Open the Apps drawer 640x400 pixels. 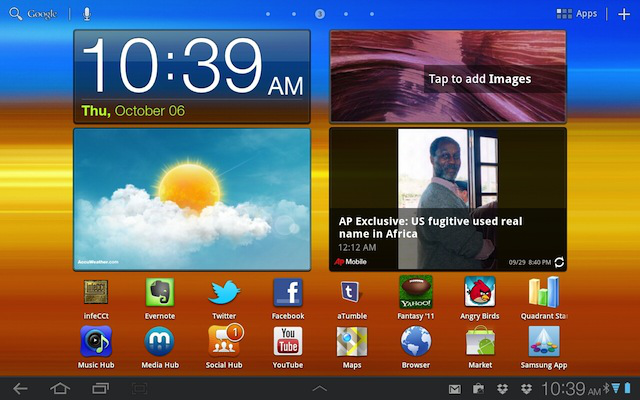coord(577,14)
